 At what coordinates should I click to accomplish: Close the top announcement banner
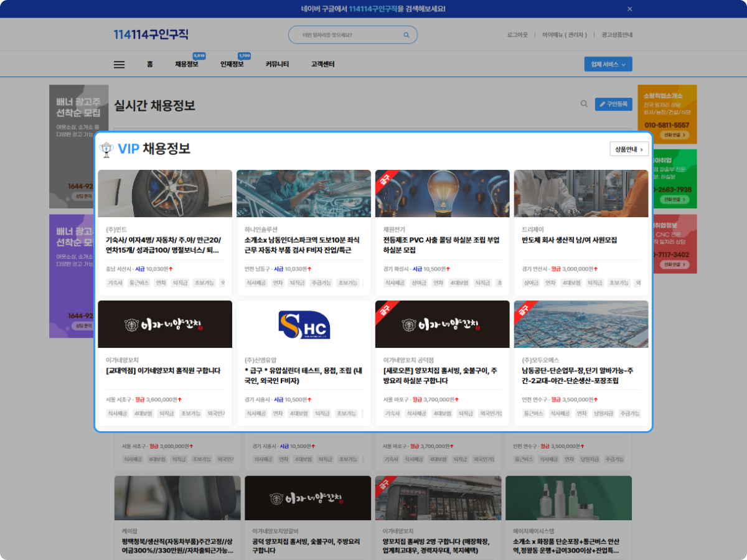629,9
